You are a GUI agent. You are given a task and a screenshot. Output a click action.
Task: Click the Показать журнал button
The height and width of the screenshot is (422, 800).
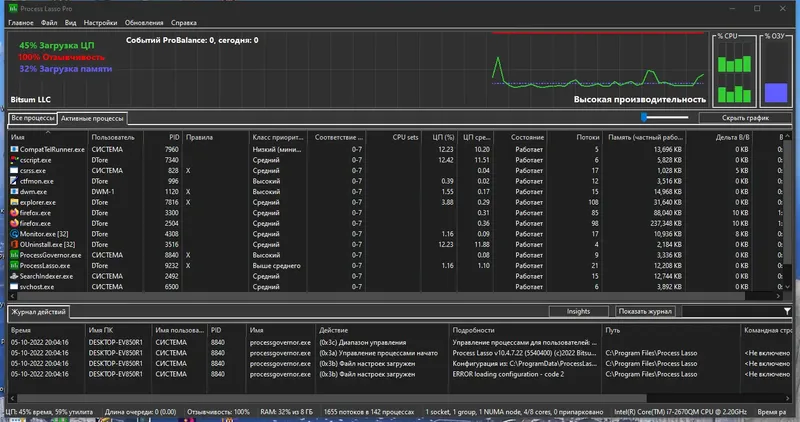click(x=645, y=311)
